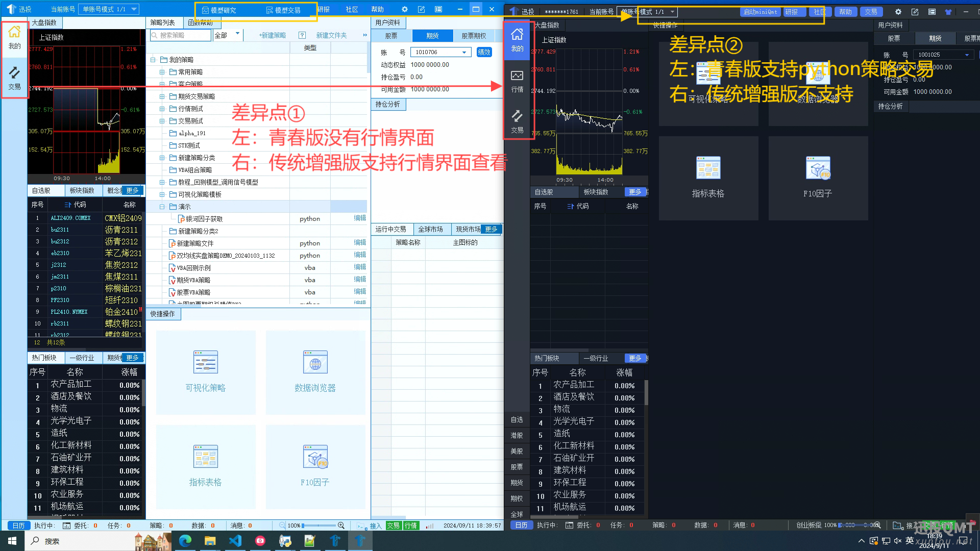980x551 pixels.
Task: Launch Visual Studio Code from taskbar
Action: 235,541
